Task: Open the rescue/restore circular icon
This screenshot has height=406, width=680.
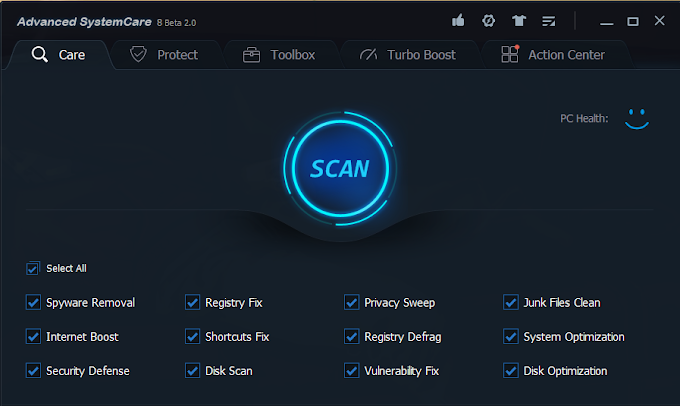Action: coord(488,20)
